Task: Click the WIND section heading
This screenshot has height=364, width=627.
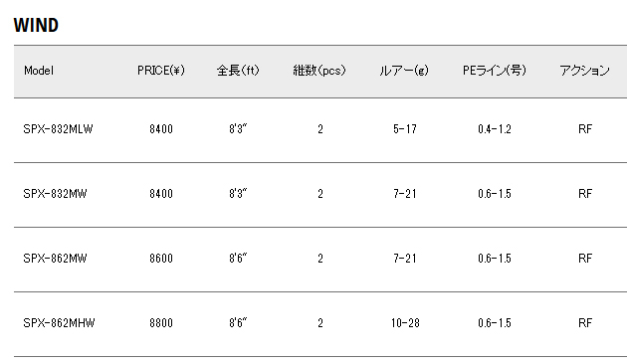Action: click(36, 25)
